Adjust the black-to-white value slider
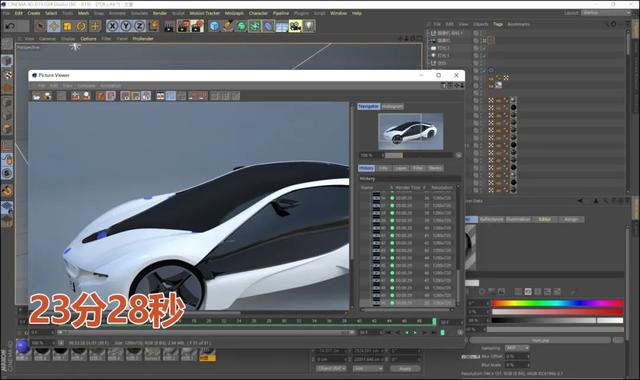640x380 pixels. point(558,320)
